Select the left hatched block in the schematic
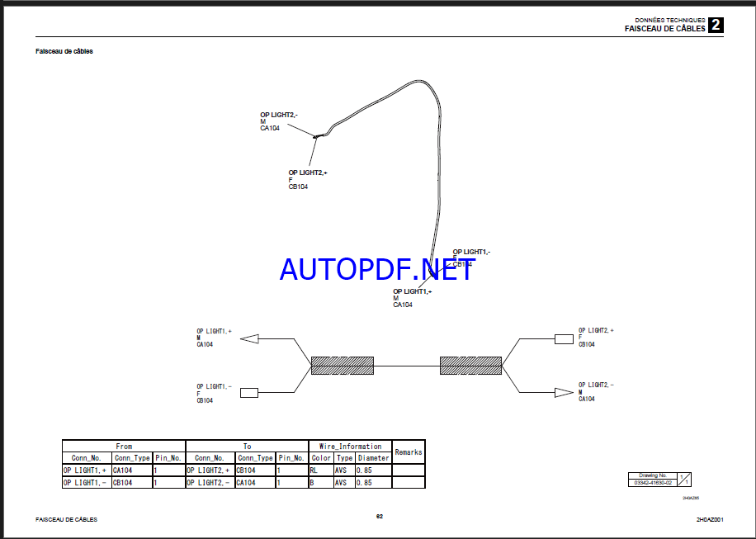This screenshot has width=756, height=539. coord(343,365)
